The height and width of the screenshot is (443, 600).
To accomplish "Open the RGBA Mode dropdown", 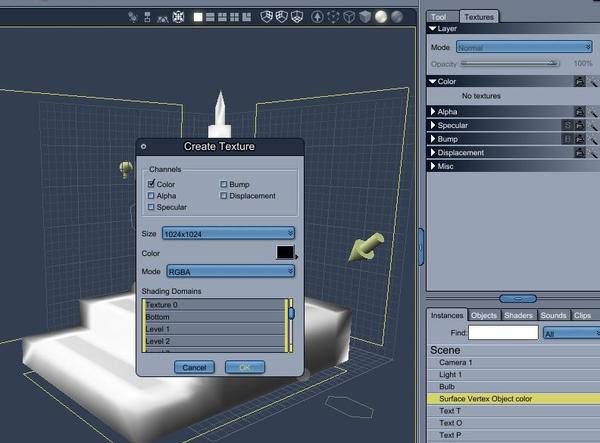I will pyautogui.click(x=231, y=271).
